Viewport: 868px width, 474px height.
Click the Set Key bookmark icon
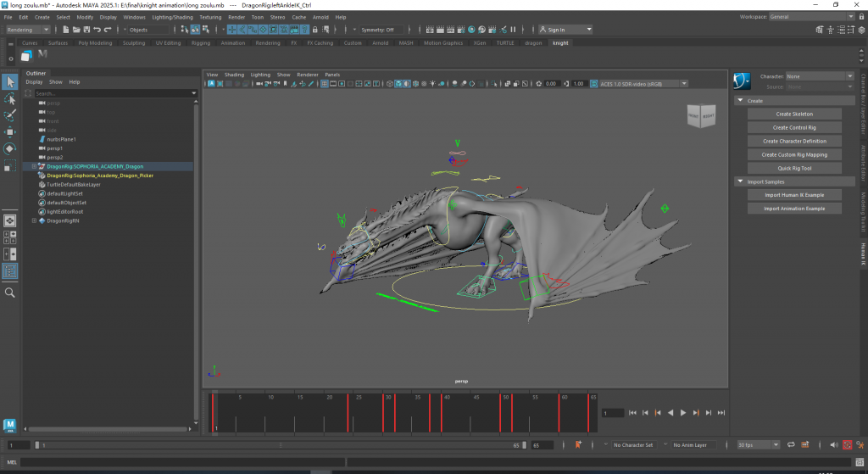click(x=578, y=444)
